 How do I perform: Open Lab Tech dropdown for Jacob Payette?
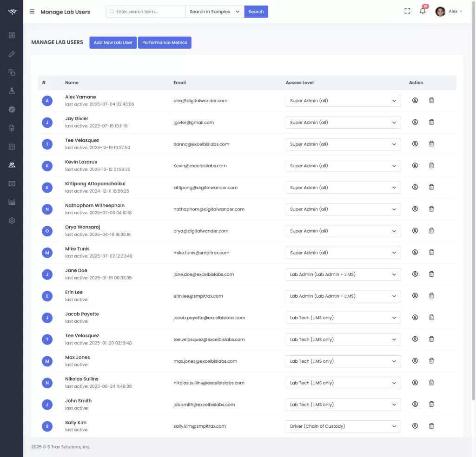coord(343,318)
